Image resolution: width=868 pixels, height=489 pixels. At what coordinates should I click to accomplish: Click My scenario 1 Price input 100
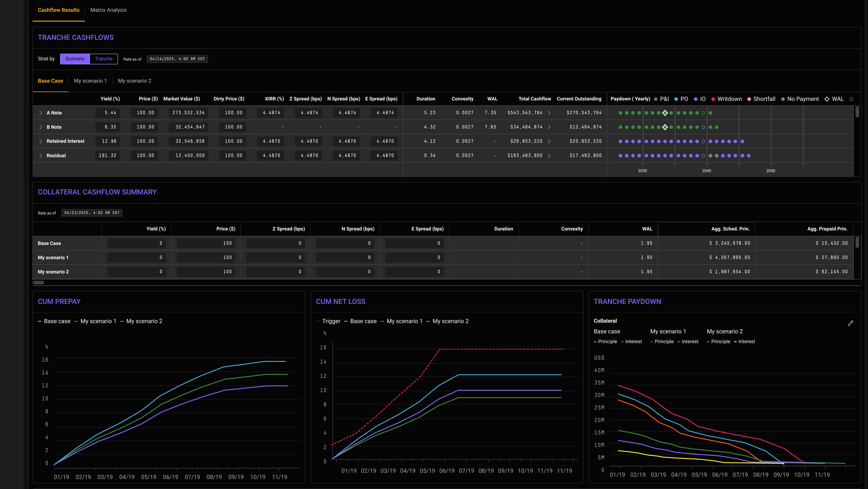[x=206, y=258]
